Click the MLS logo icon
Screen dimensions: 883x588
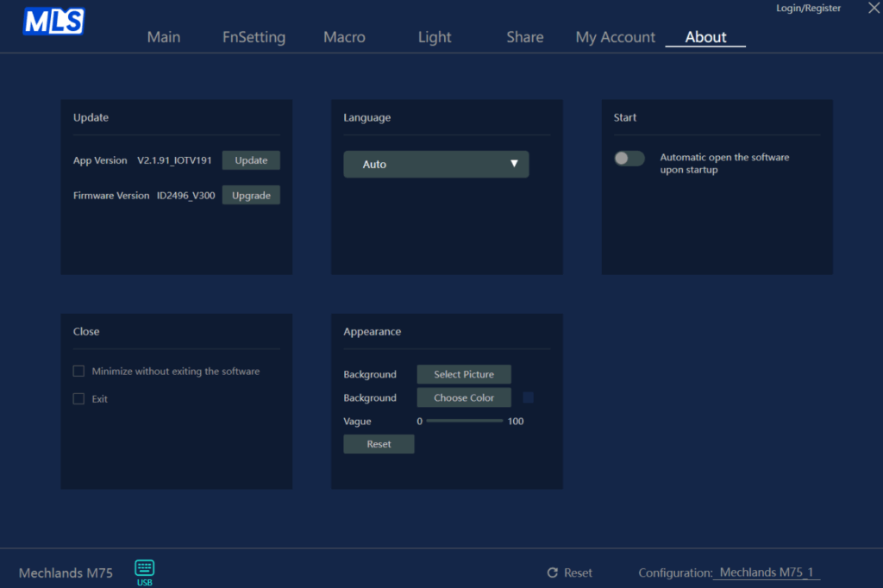[53, 22]
